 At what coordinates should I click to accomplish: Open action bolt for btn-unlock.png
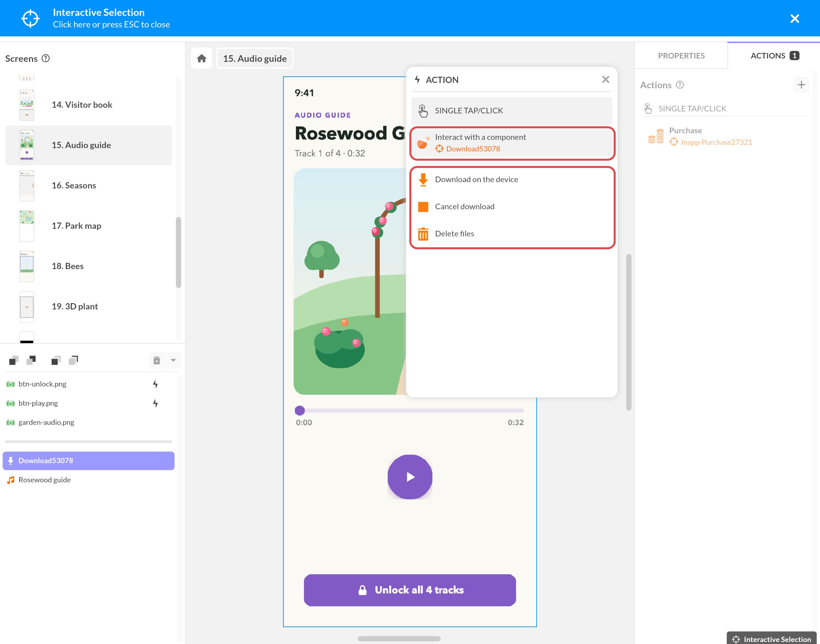point(155,384)
